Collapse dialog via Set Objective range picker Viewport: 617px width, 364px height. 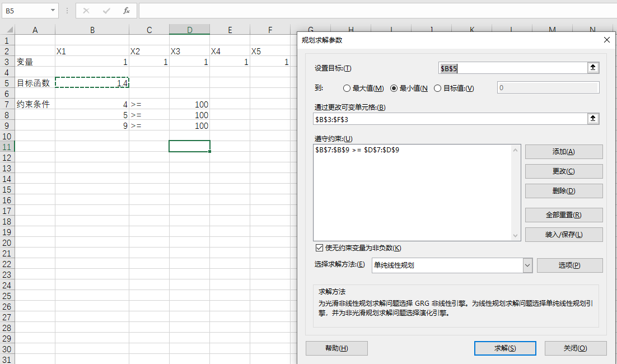pos(593,68)
